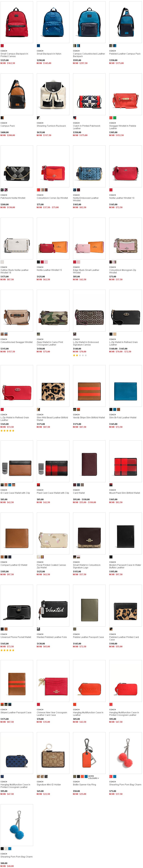View the blue Slim Bi-Fold Leather Wallet image
This screenshot has width=143, height=868.
pyautogui.click(x=125, y=386)
